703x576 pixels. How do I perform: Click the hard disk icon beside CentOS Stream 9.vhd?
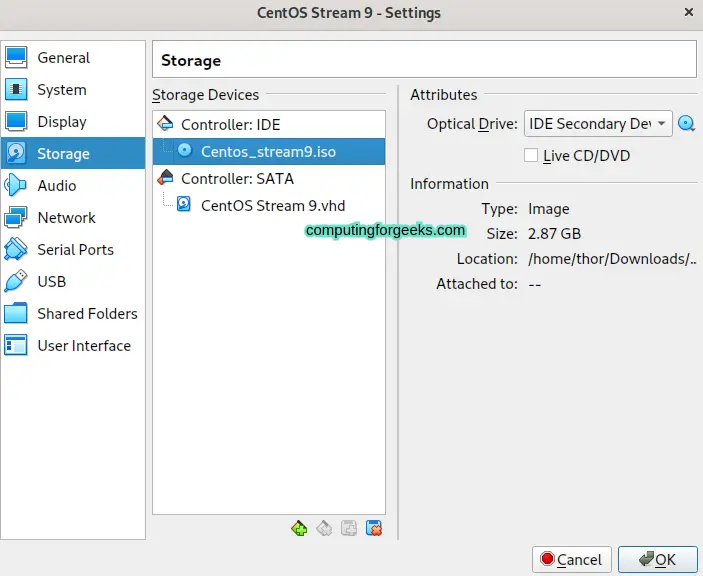184,204
